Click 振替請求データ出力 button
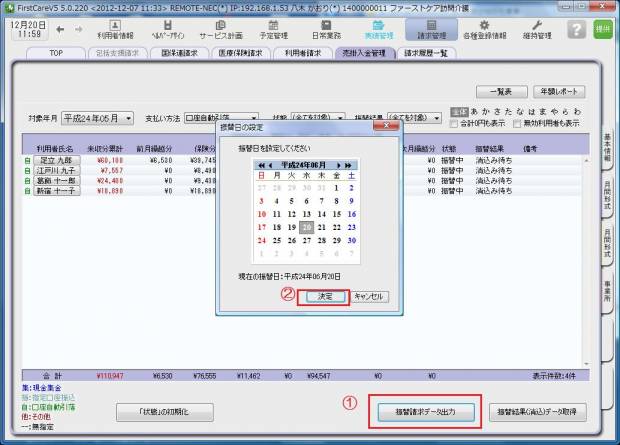The height and width of the screenshot is (445, 620). [x=425, y=411]
